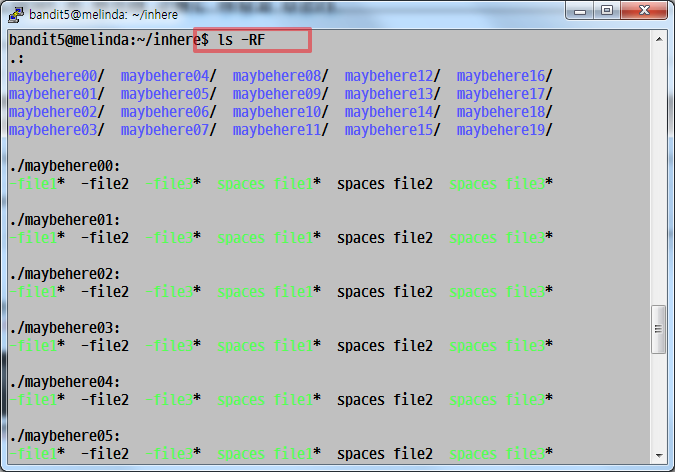Click the command text 'ls -RF'
Screen dimensions: 675x472
(x=242, y=40)
